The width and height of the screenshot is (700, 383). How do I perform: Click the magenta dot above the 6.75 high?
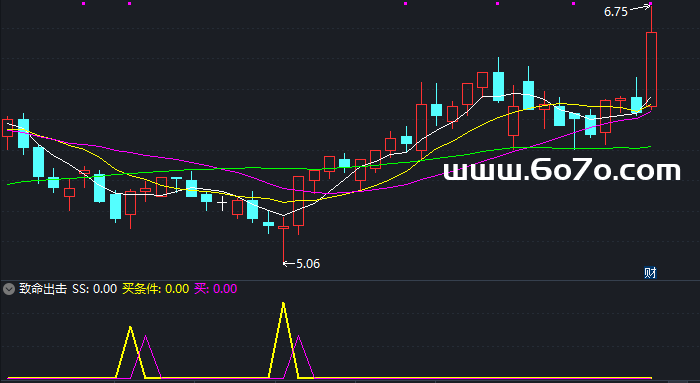[x=651, y=4]
